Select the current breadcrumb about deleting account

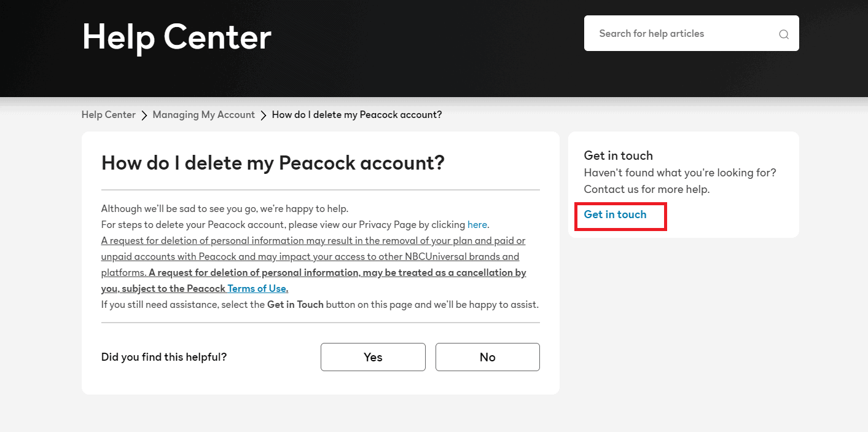point(357,114)
